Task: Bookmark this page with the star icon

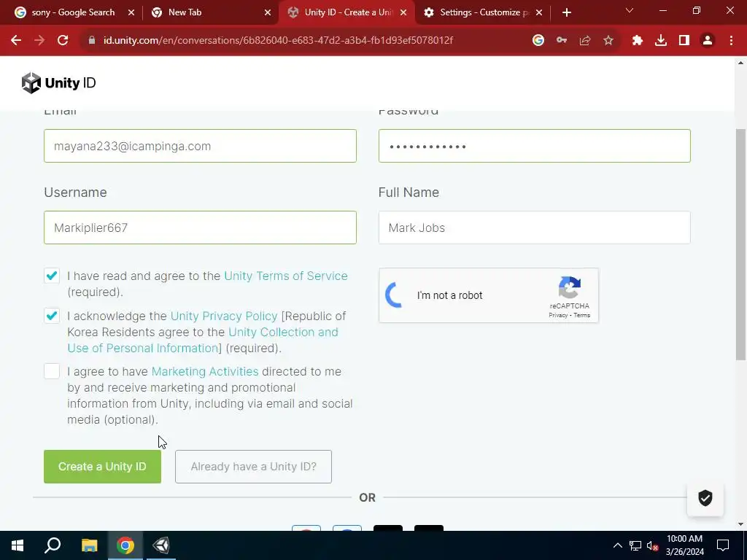Action: click(x=608, y=41)
